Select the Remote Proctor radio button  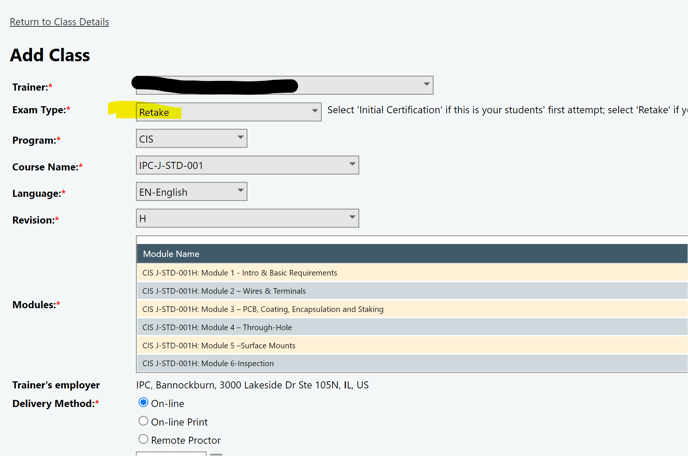[x=143, y=439]
